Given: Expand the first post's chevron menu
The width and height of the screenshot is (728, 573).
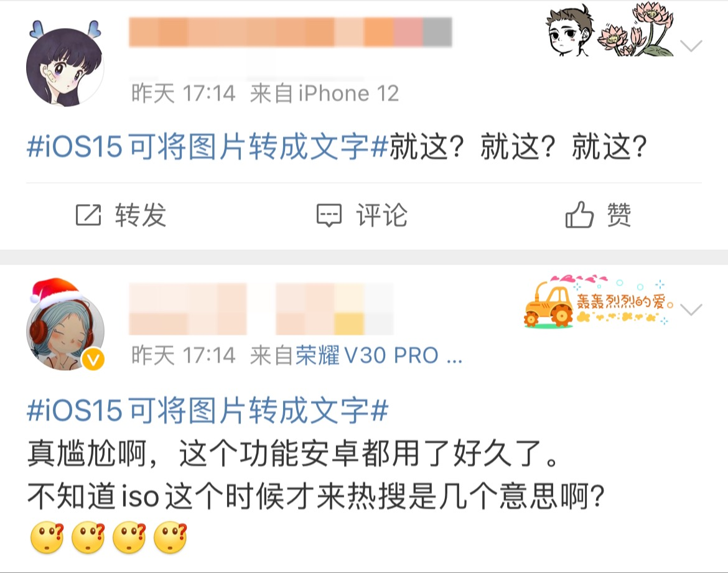Looking at the screenshot, I should (x=691, y=45).
